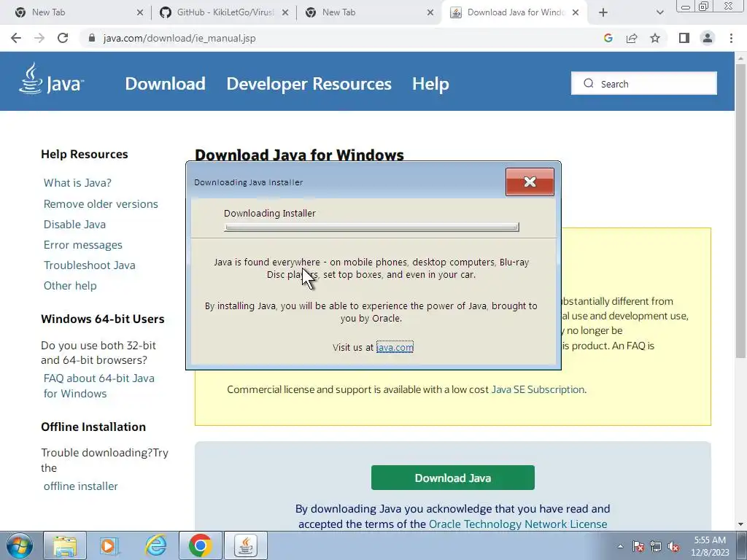The height and width of the screenshot is (560, 747).
Task: Reload the Java download page
Action: [x=63, y=38]
